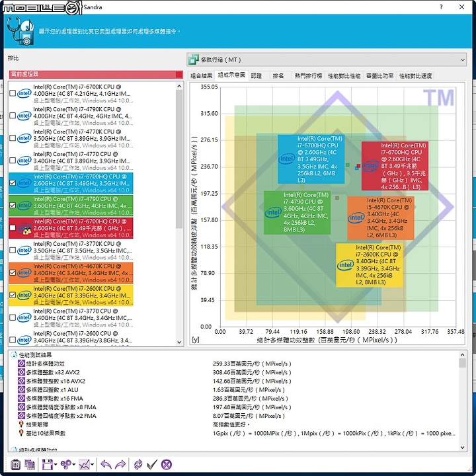The image size is (476, 476).
Task: Open the save icon dropdown arrow
Action: [x=56, y=465]
